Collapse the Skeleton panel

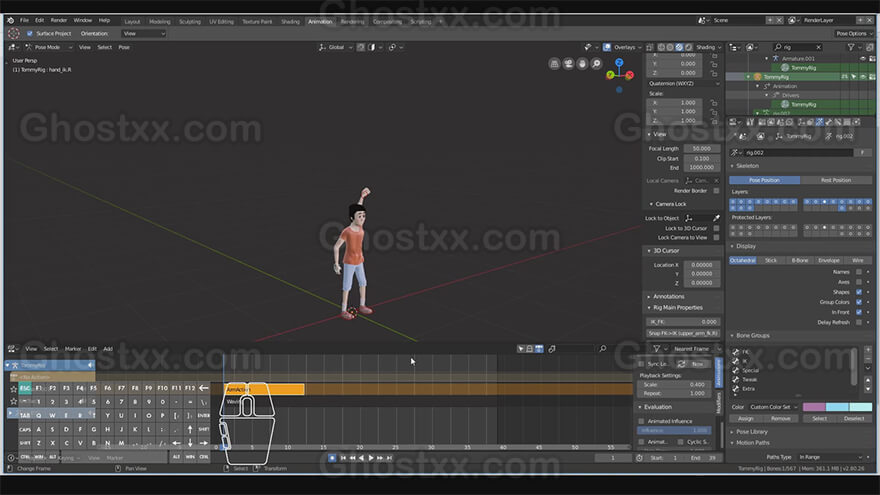pos(745,166)
